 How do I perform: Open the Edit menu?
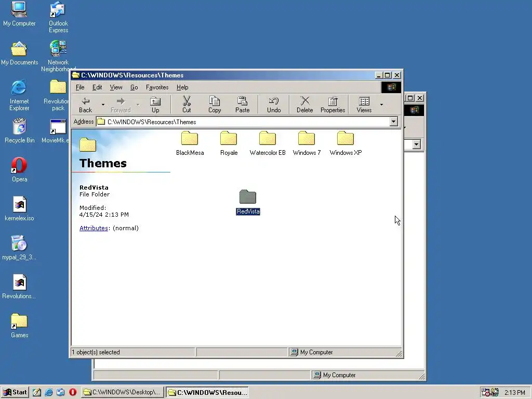pos(97,87)
